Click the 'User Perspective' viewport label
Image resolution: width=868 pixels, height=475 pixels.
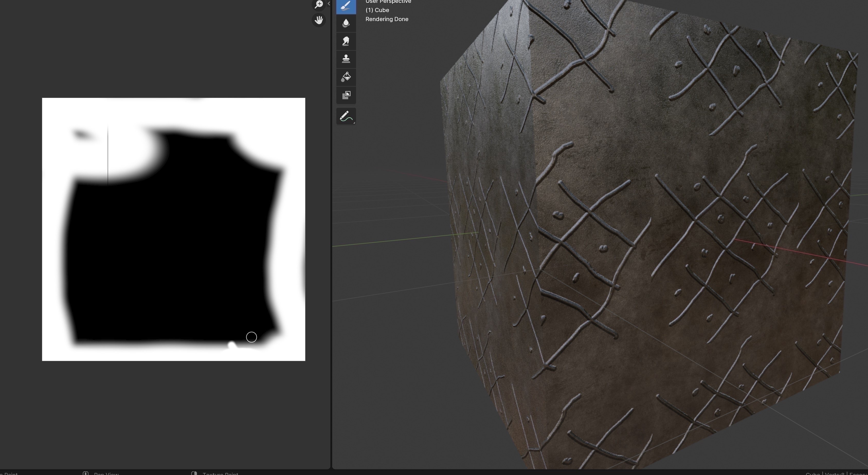point(388,2)
